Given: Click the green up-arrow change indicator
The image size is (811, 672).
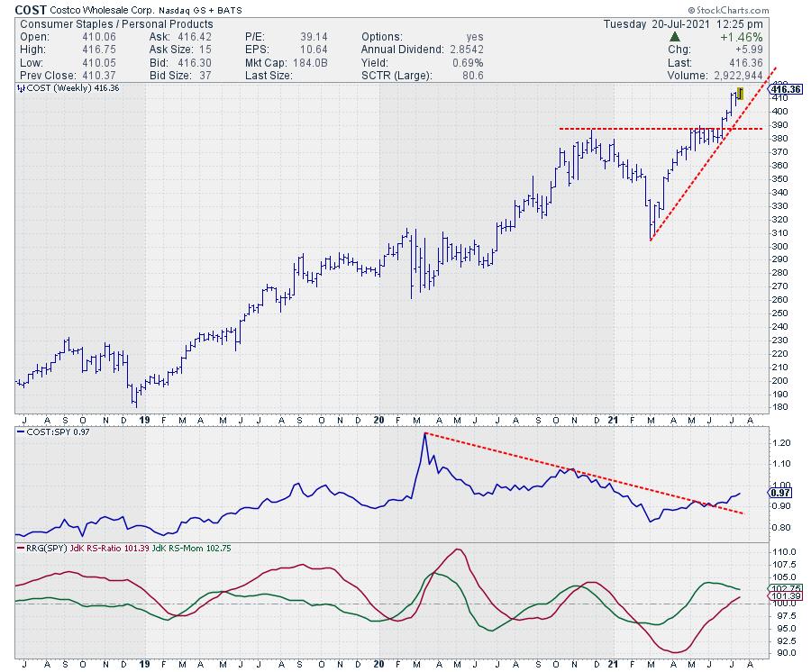Looking at the screenshot, I should click(676, 38).
